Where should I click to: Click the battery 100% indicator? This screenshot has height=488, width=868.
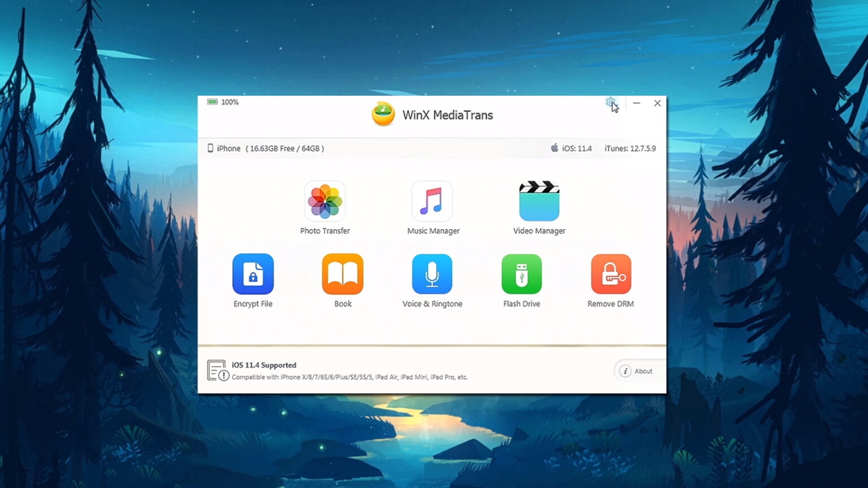[x=223, y=102]
